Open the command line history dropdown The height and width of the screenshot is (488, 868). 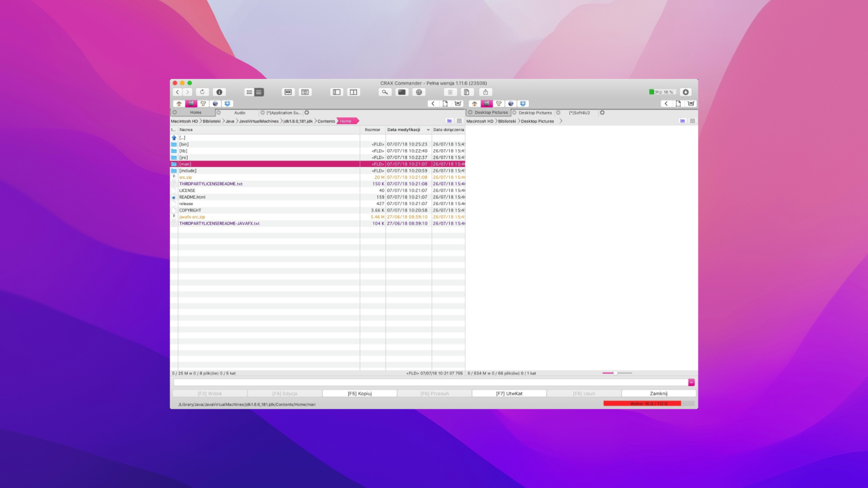point(692,382)
